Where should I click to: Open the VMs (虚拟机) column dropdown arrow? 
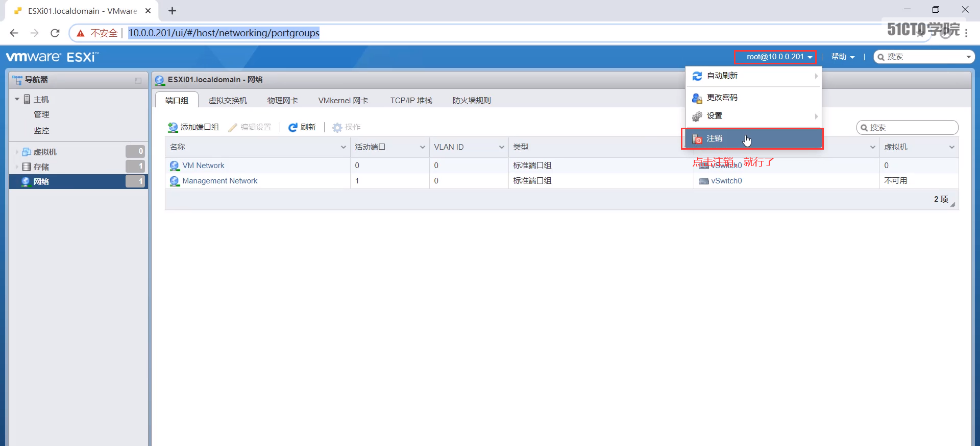point(951,147)
